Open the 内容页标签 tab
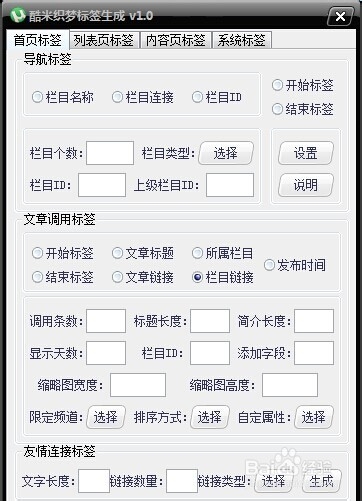This screenshot has height=501, width=362. (176, 40)
